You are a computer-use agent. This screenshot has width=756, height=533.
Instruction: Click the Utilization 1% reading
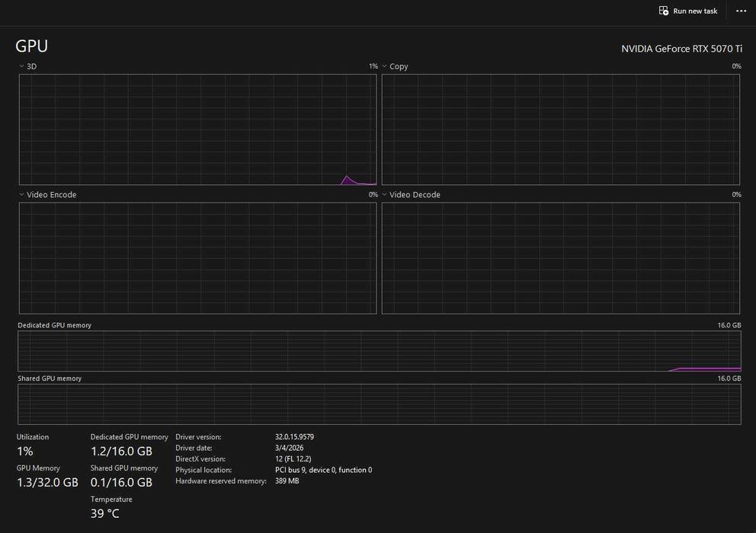point(25,452)
